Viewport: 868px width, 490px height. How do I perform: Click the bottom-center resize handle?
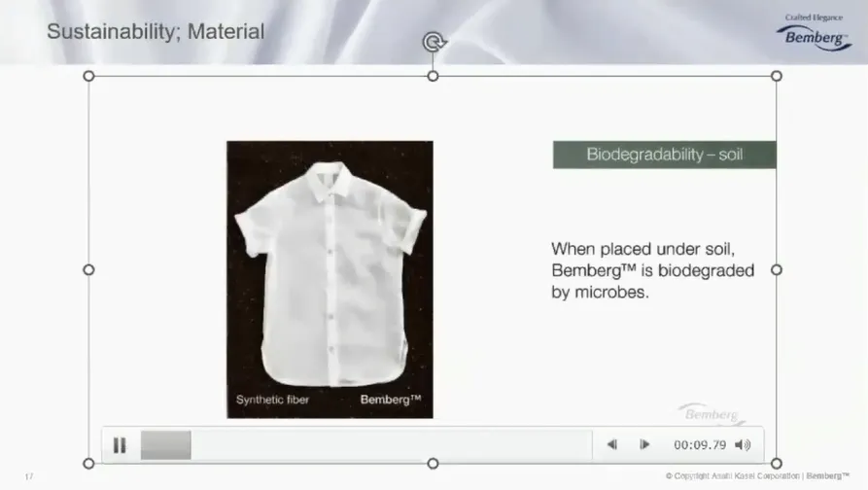pyautogui.click(x=433, y=464)
